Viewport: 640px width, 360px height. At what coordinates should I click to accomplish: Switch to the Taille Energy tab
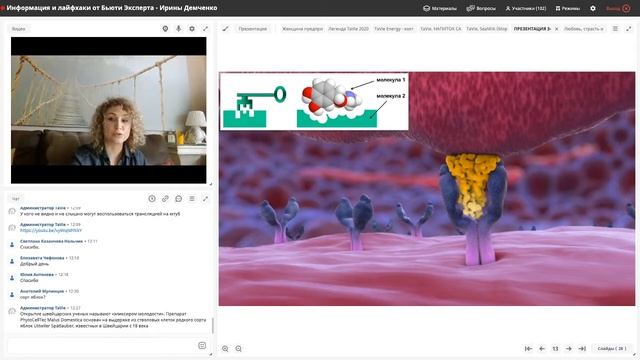(394, 29)
